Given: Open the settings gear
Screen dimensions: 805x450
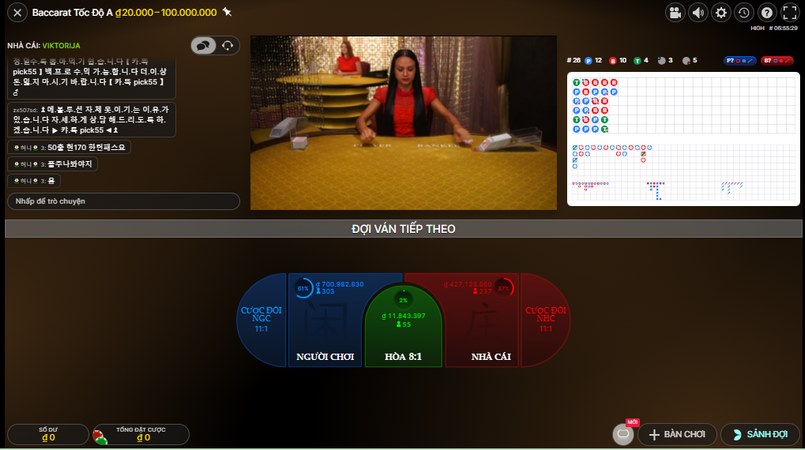Looking at the screenshot, I should point(720,13).
